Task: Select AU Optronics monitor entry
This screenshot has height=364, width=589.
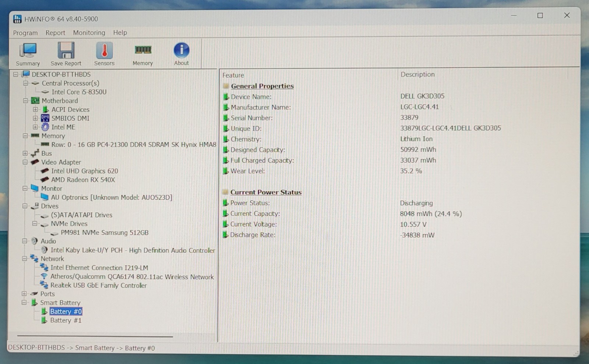Action: coord(112,197)
